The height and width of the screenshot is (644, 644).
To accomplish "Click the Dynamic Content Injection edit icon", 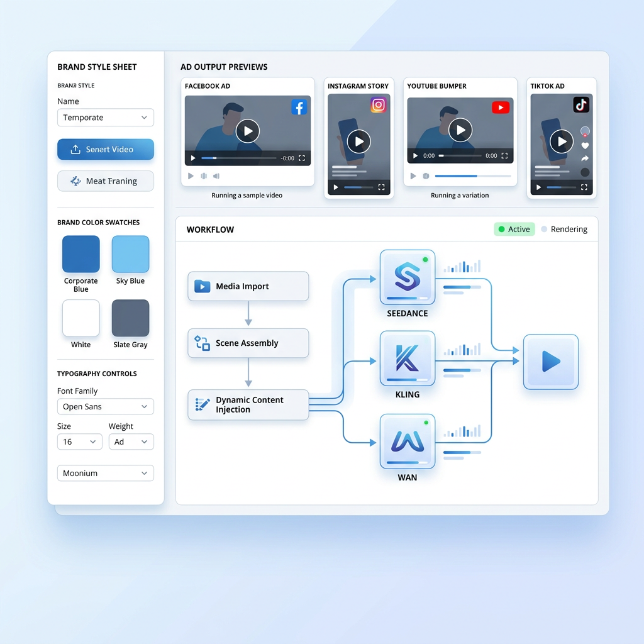I will pos(202,404).
